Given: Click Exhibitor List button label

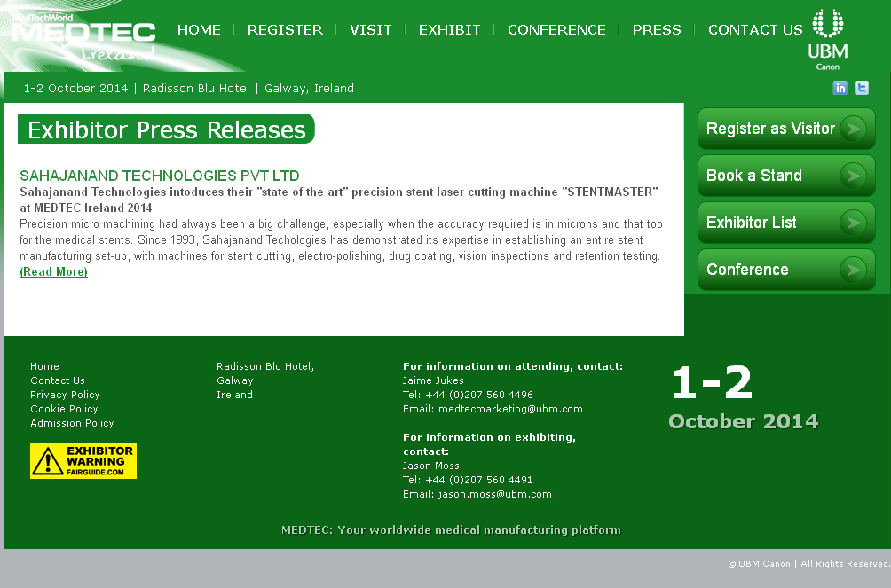Looking at the screenshot, I should 751,223.
